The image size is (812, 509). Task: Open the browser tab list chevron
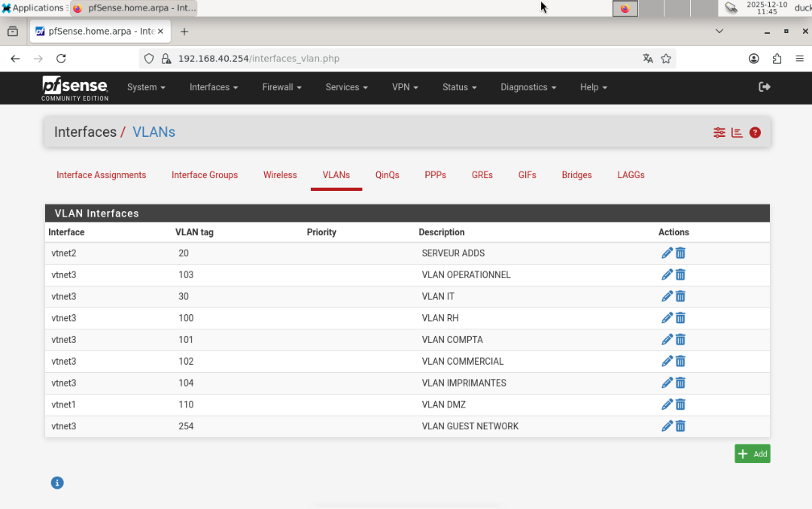click(719, 31)
